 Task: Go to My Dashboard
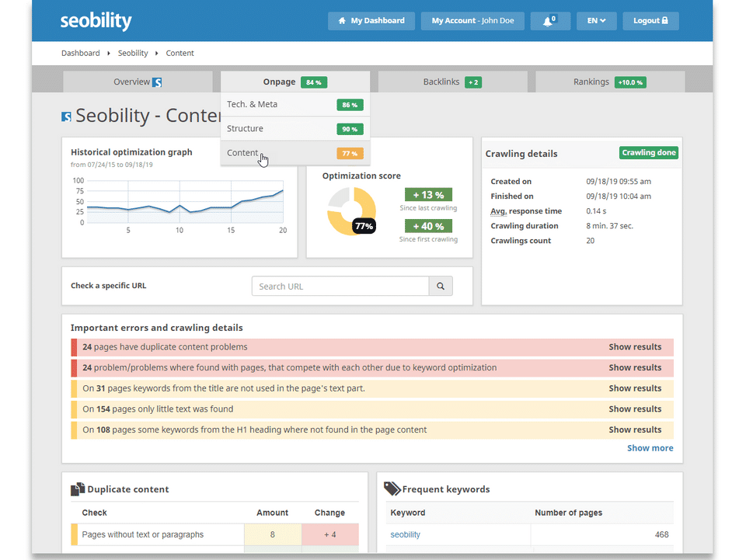coord(371,21)
